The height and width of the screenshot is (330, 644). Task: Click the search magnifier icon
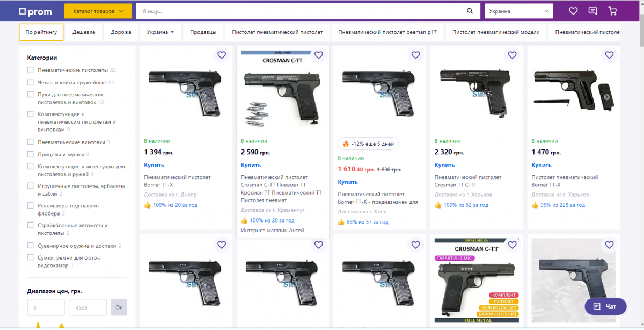[470, 11]
